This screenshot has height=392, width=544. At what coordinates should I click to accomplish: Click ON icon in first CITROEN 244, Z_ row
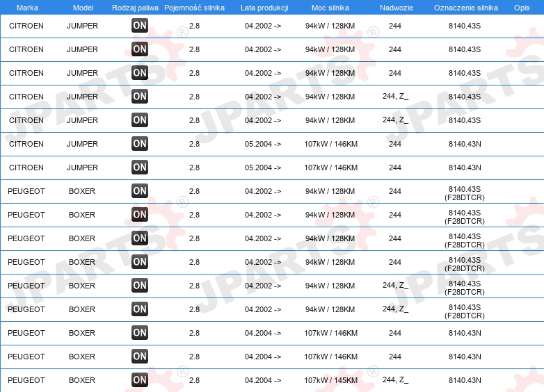coord(140,96)
